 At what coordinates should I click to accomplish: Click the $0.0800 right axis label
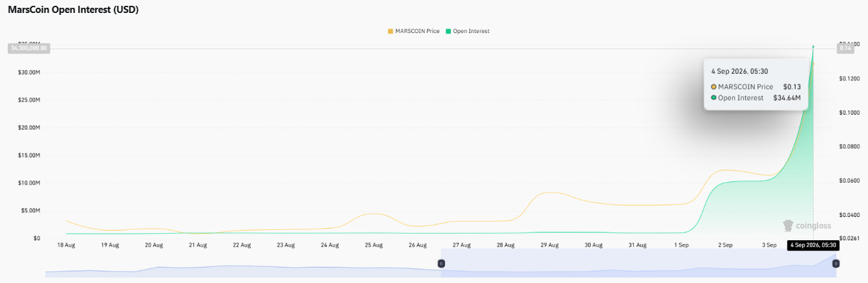coord(849,147)
